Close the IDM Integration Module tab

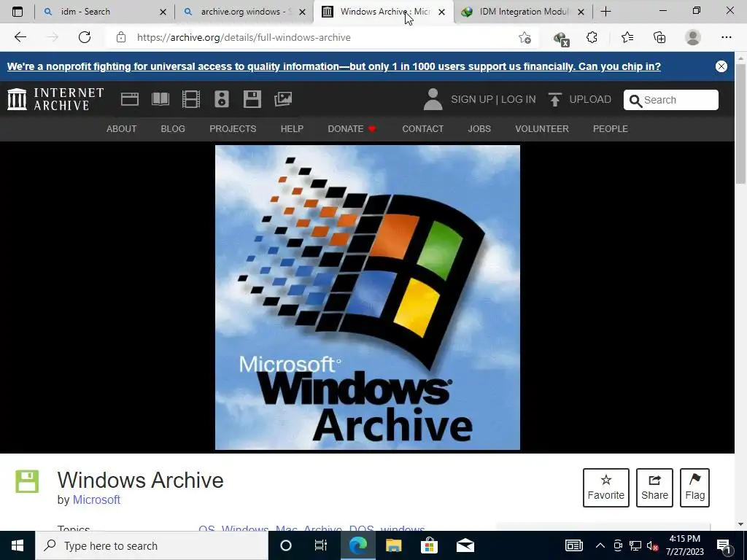581,12
